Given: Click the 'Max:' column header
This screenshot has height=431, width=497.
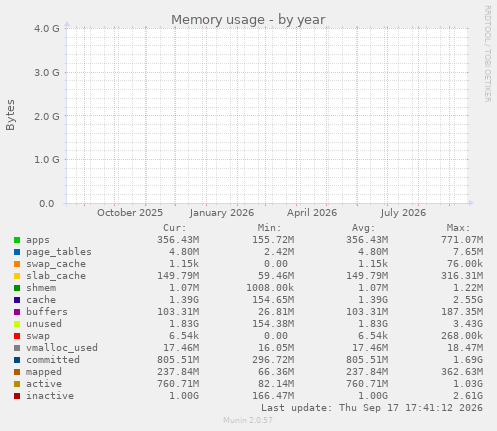Looking at the screenshot, I should point(458,228).
